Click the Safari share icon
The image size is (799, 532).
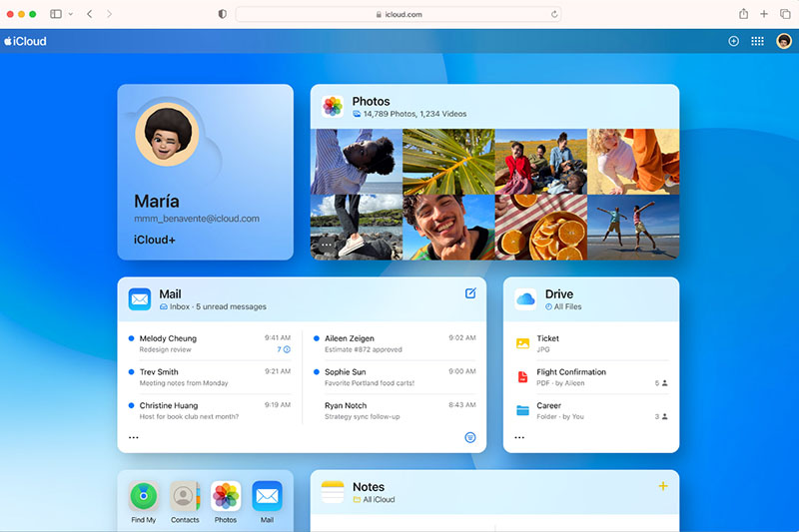(x=743, y=14)
